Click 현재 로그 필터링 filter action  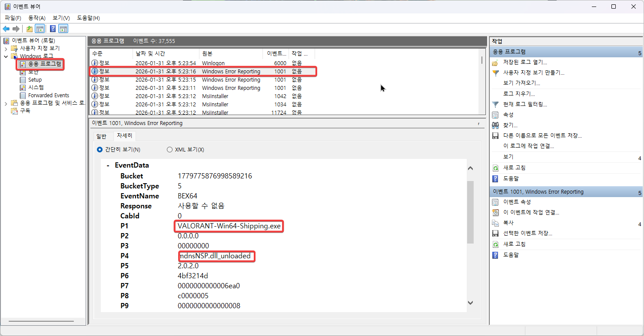click(x=525, y=104)
